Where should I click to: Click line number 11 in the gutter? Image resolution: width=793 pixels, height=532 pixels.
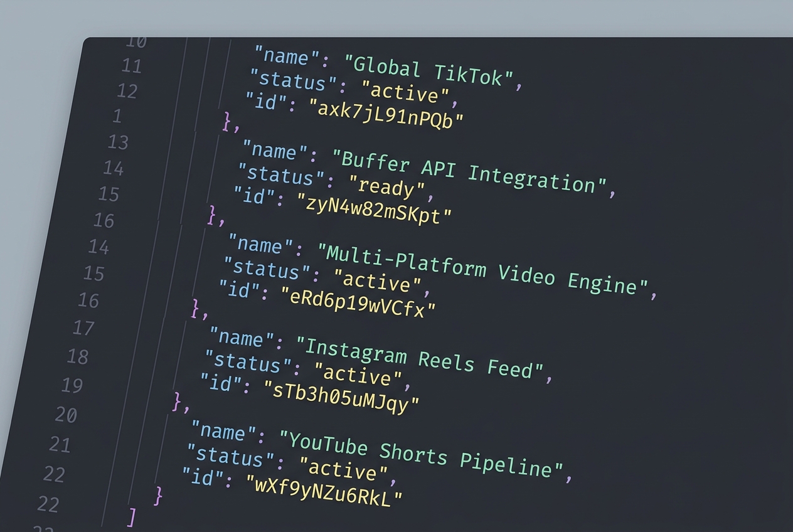pyautogui.click(x=131, y=65)
